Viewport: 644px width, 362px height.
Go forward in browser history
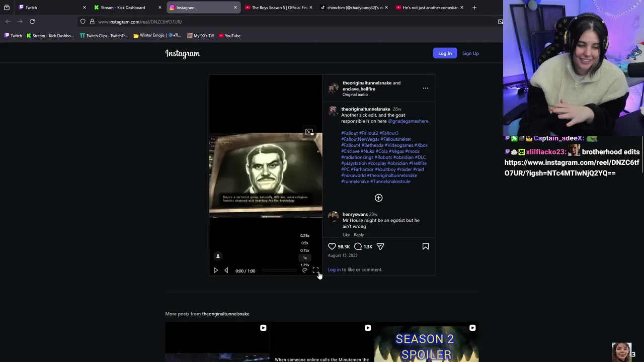(x=20, y=22)
